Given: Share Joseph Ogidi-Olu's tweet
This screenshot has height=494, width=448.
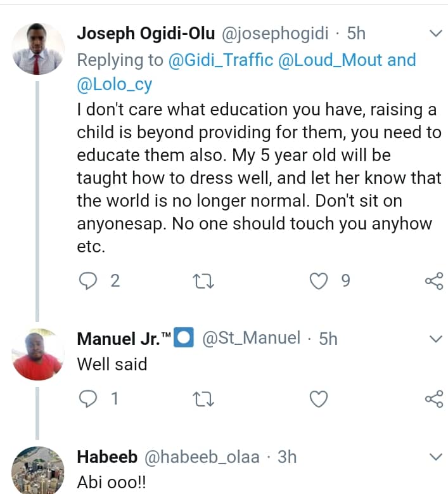Looking at the screenshot, I should click(x=434, y=280).
